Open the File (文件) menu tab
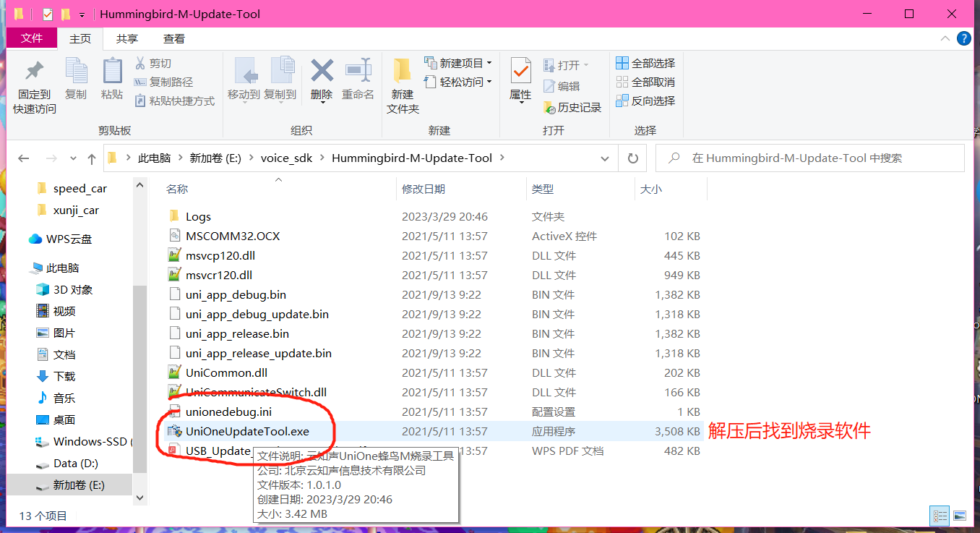The width and height of the screenshot is (980, 533). point(32,38)
